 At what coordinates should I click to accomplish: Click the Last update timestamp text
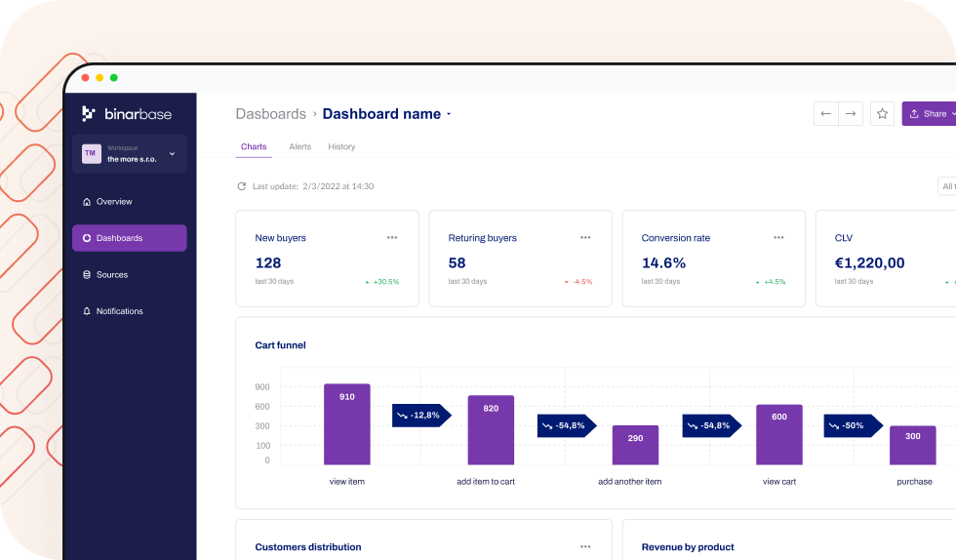(x=313, y=186)
